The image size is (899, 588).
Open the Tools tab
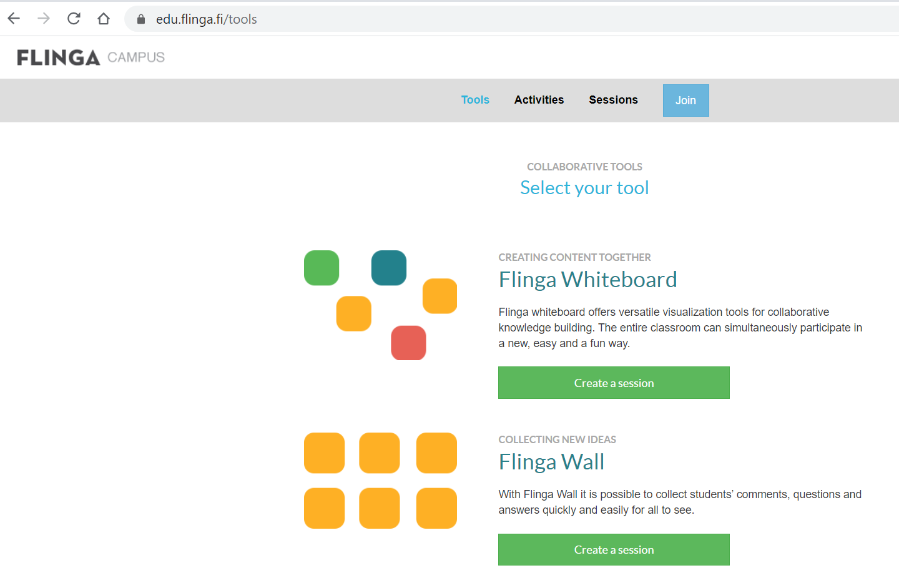coord(475,100)
